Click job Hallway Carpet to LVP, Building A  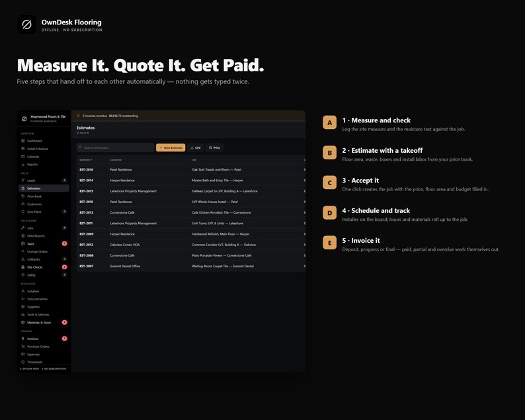[225, 191]
